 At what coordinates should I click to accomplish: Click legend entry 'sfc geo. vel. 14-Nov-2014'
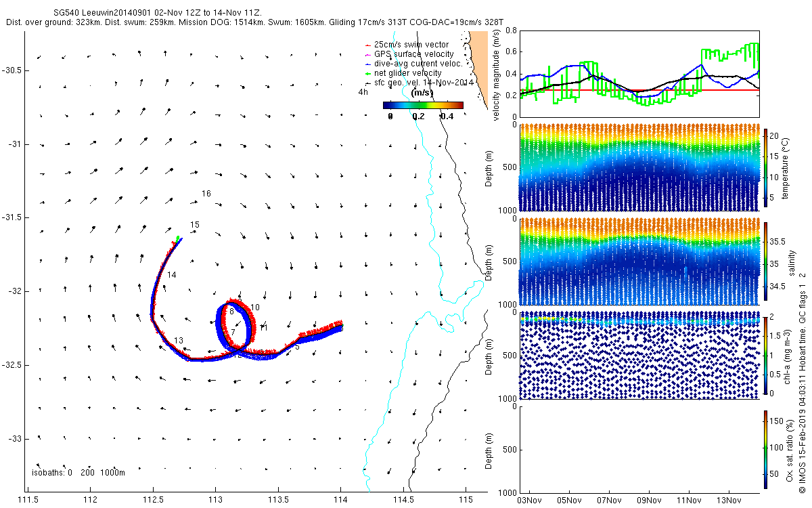point(424,83)
